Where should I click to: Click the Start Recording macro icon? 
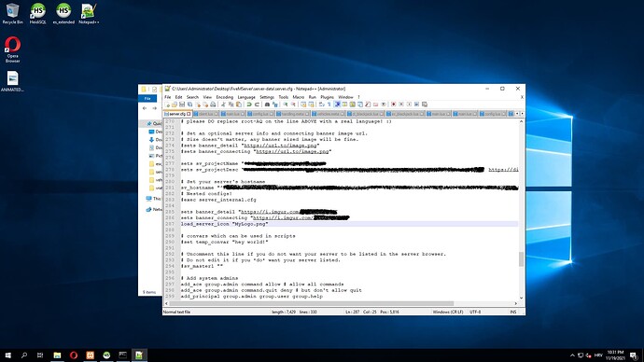point(394,104)
